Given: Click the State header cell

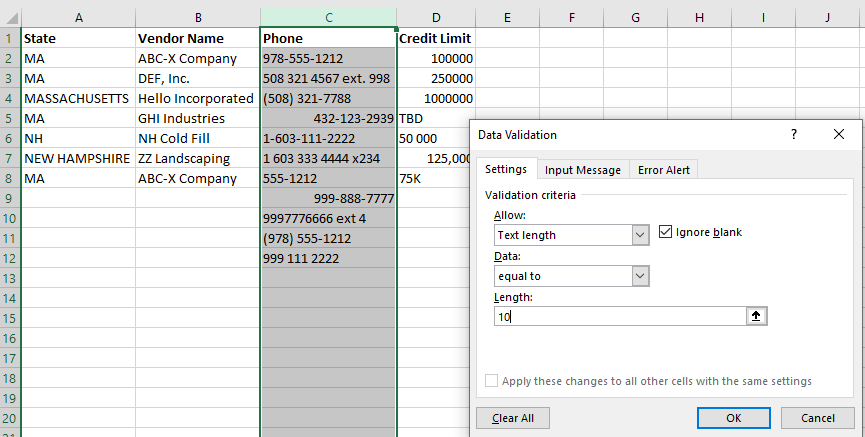Looking at the screenshot, I should [x=78, y=38].
